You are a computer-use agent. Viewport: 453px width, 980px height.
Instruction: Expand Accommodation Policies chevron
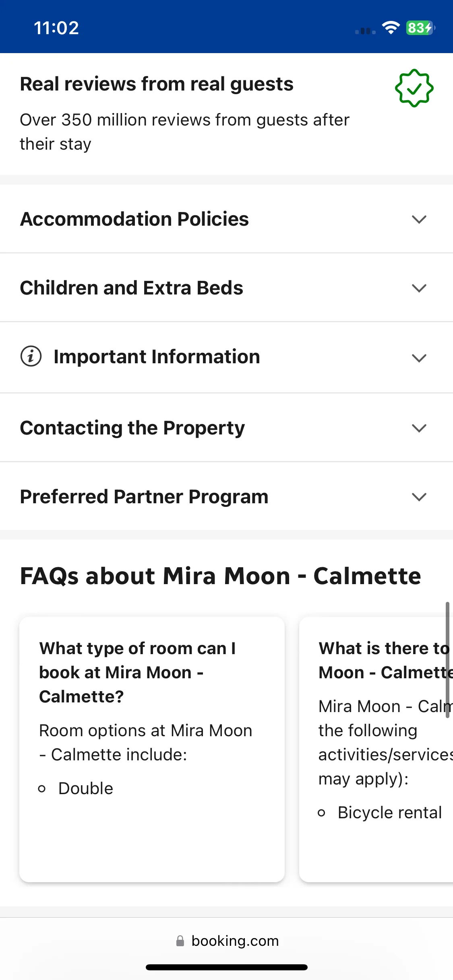pyautogui.click(x=419, y=219)
